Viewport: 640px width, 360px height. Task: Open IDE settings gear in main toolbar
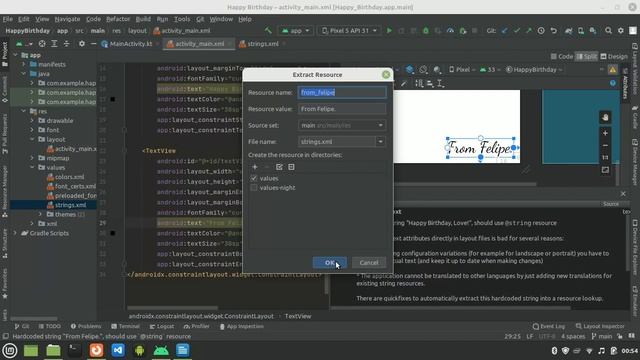[x=620, y=31]
